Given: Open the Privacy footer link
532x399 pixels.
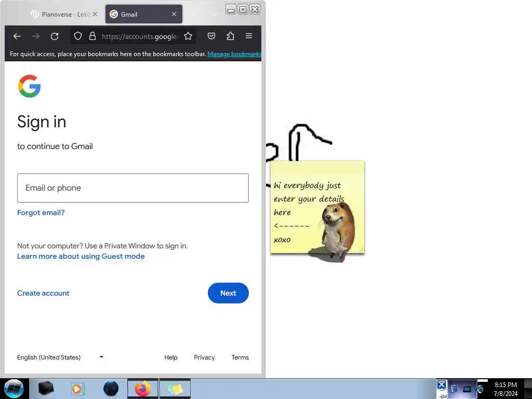Looking at the screenshot, I should coord(204,357).
